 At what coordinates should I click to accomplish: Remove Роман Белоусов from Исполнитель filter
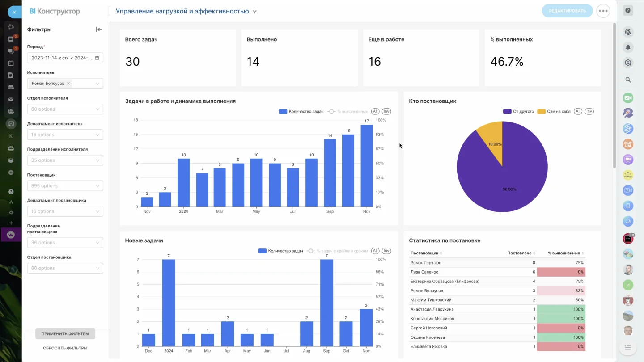[x=68, y=84]
